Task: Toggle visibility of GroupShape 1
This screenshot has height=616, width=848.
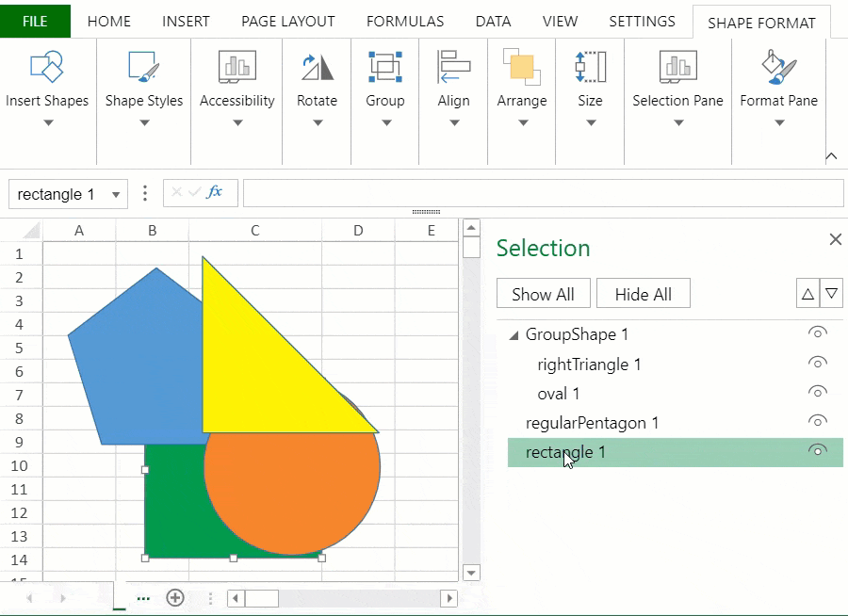Action: (818, 332)
